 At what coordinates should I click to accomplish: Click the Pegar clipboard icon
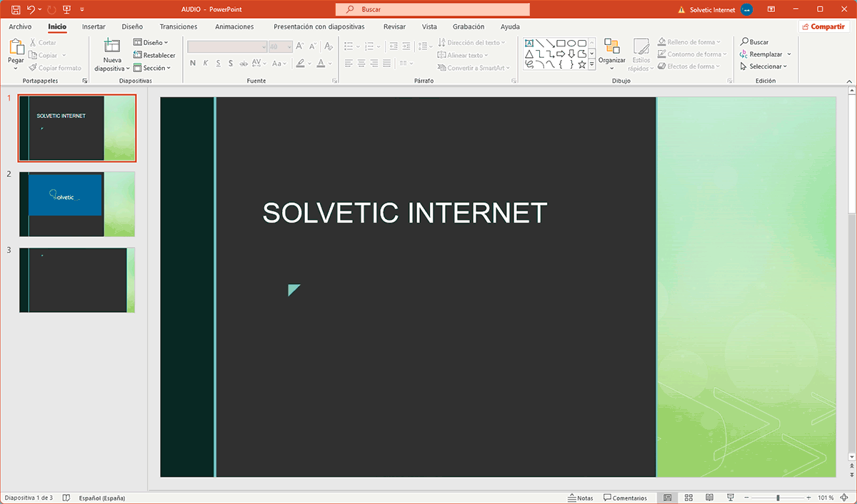16,46
